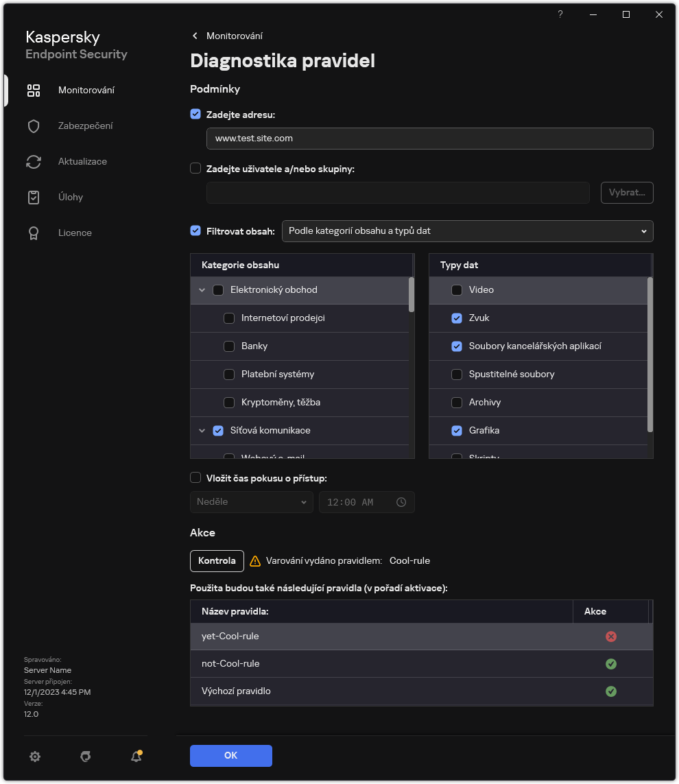The width and height of the screenshot is (679, 784).
Task: View the Licence section icon
Action: pyautogui.click(x=34, y=233)
